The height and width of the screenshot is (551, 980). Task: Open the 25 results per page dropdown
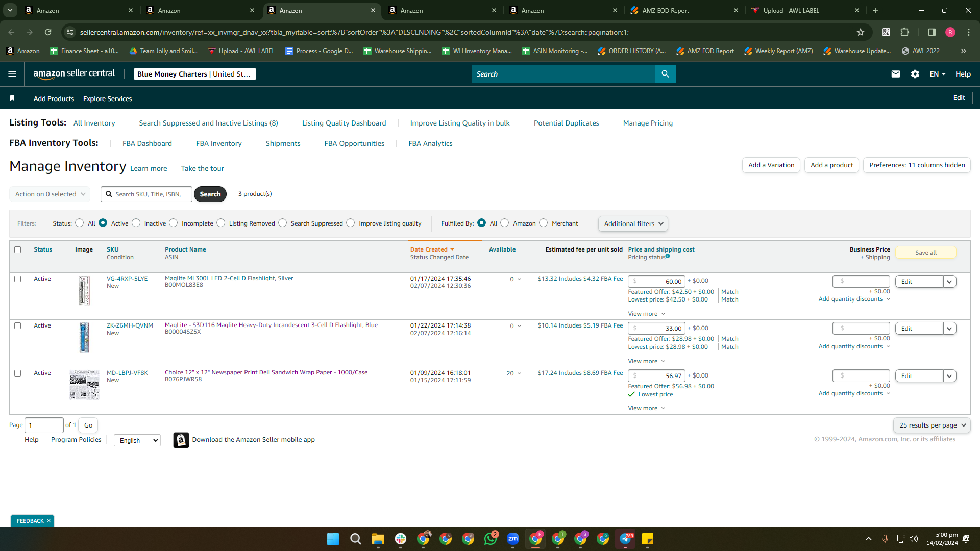[932, 425]
